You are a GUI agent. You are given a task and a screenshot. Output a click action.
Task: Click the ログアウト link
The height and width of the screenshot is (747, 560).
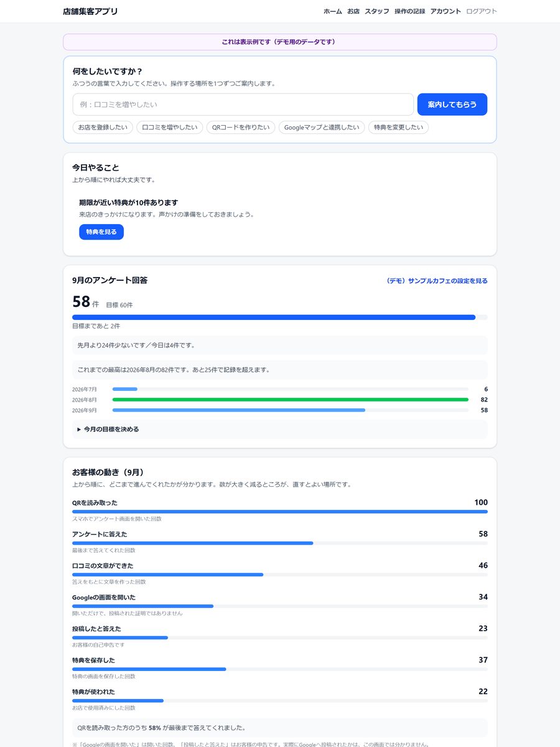tap(482, 11)
